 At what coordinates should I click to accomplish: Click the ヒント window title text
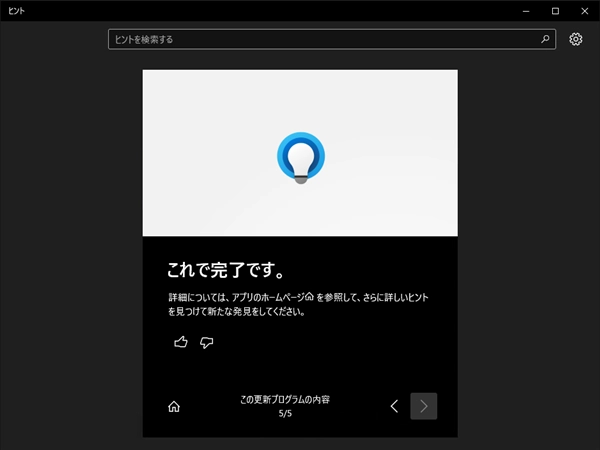[x=16, y=11]
